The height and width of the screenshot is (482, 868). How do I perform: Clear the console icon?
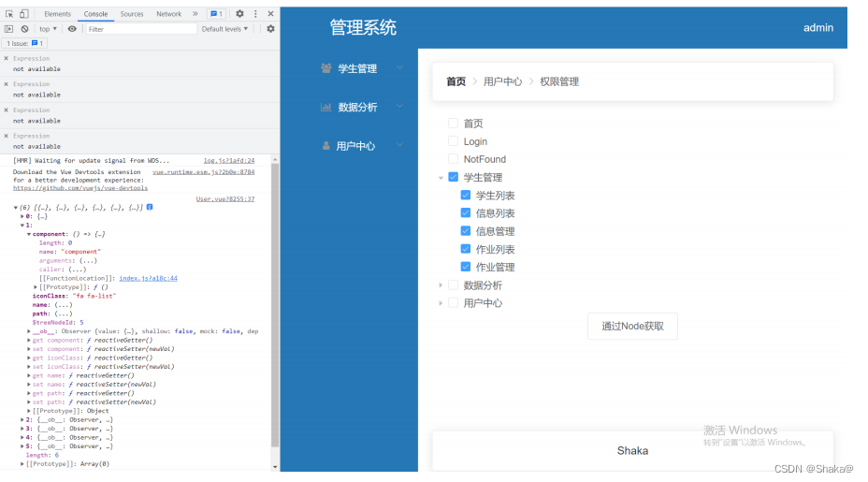pos(24,29)
